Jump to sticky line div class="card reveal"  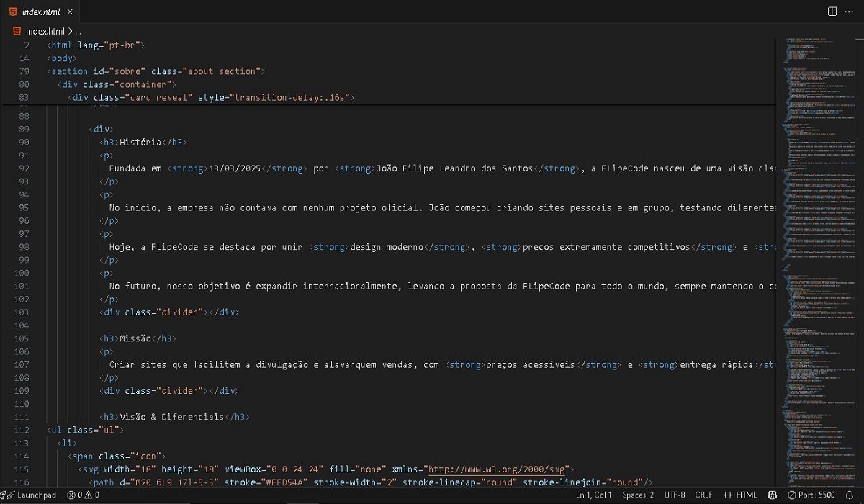pos(212,97)
